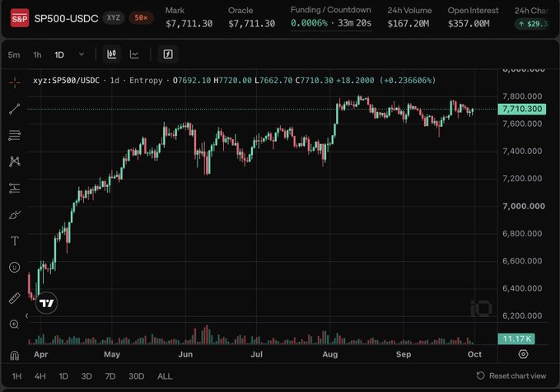Viewport: 560px width, 392px height.
Task: Open chart settings gear icon
Action: click(x=523, y=354)
